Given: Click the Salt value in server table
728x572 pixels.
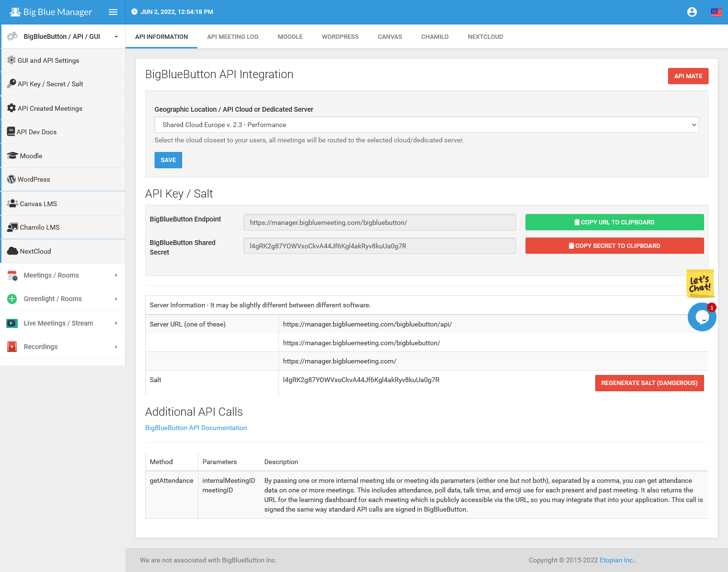Looking at the screenshot, I should point(361,380).
